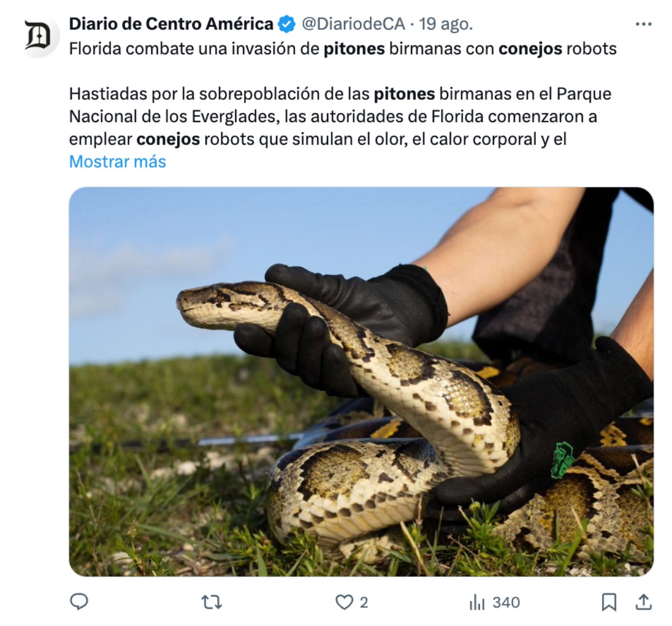Image resolution: width=672 pixels, height=626 pixels.
Task: Click the blue verified badge
Action: coord(287,24)
